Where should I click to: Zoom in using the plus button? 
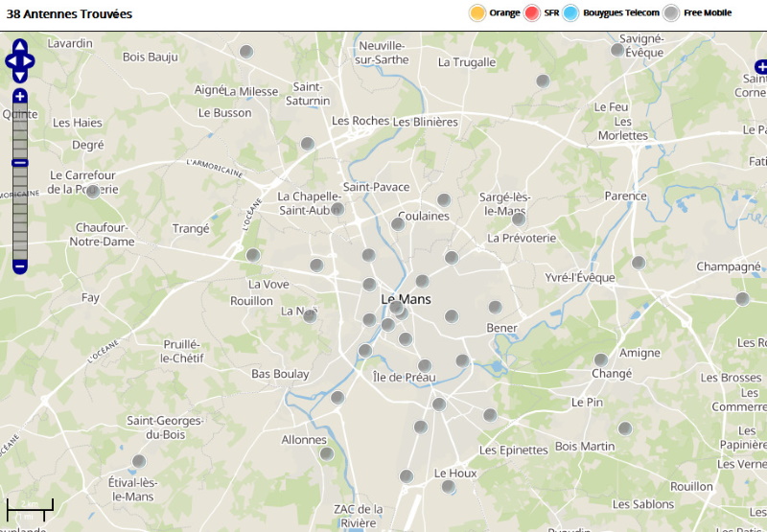(x=20, y=96)
